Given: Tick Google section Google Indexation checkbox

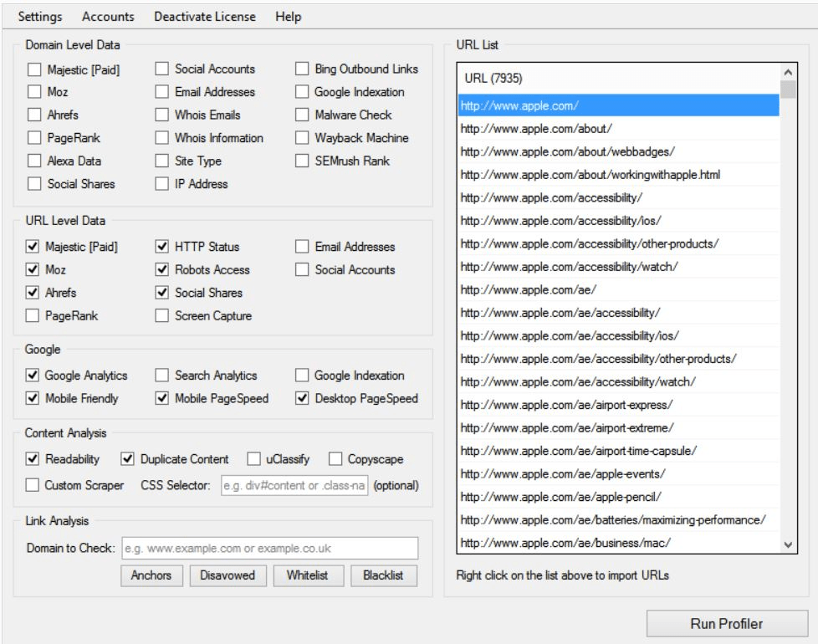Looking at the screenshot, I should (302, 375).
